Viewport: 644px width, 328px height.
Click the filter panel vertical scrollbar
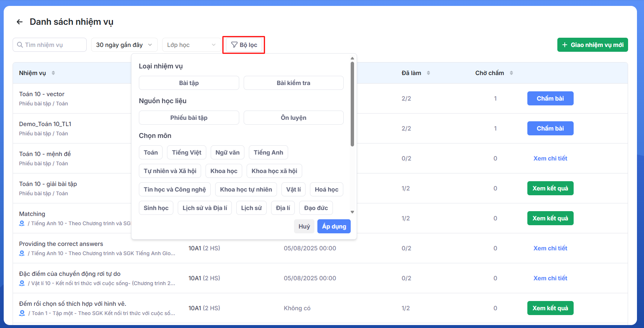352,104
